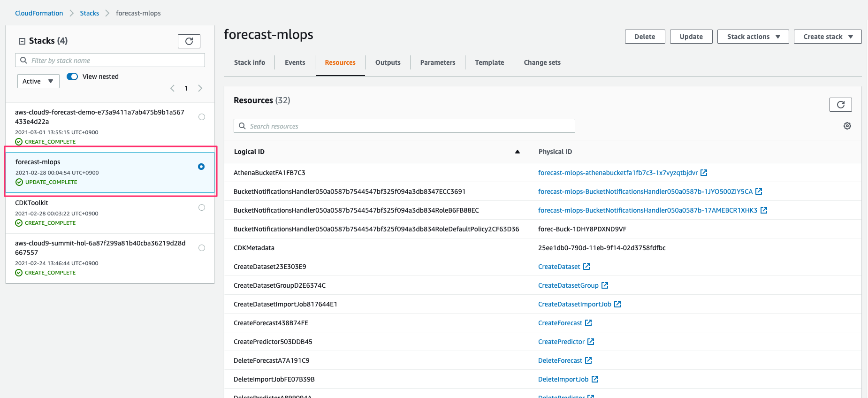Open external link icon next to CreatePredictor
This screenshot has height=398, width=868.
point(591,342)
